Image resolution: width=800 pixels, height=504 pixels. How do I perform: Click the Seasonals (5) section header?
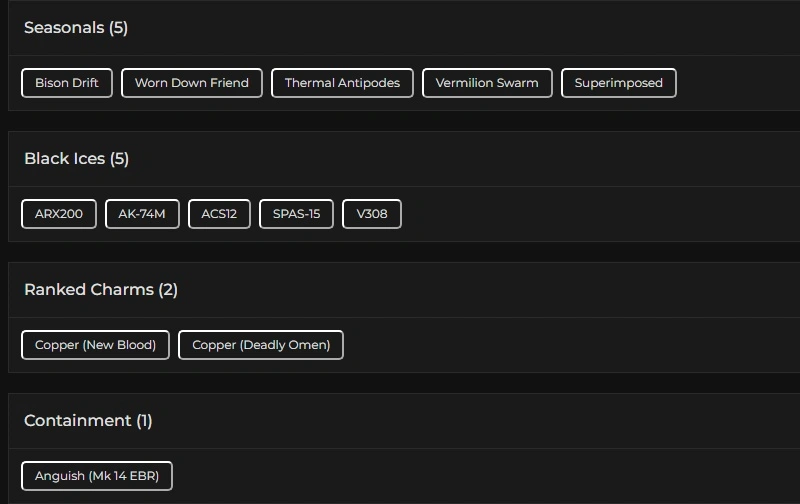pyautogui.click(x=76, y=28)
